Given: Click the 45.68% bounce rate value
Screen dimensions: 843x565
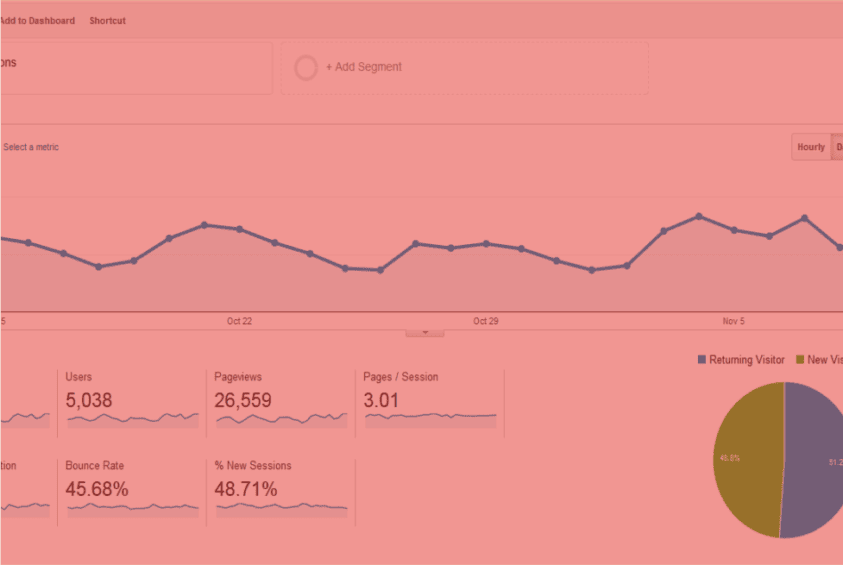Looking at the screenshot, I should pos(97,489).
